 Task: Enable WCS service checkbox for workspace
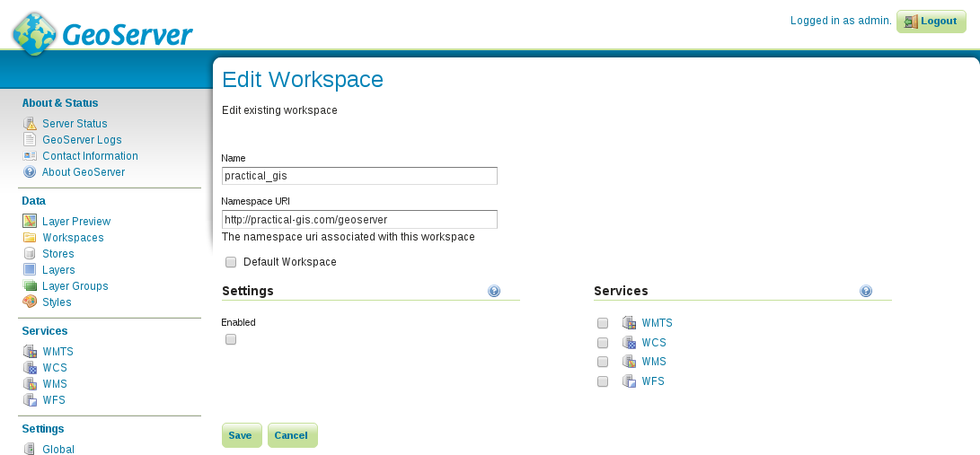(x=603, y=343)
